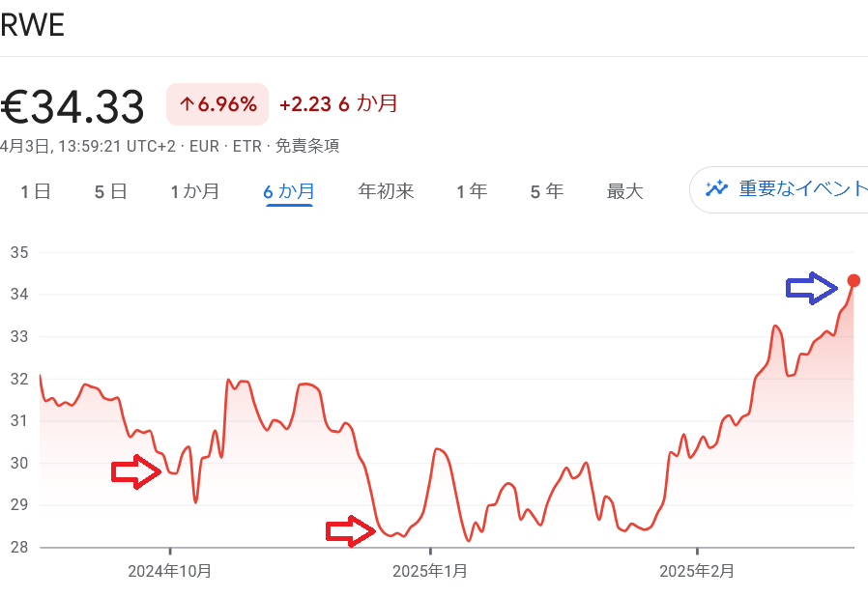The height and width of the screenshot is (598, 868).
Task: Open the 5日 chart view
Action: [108, 191]
